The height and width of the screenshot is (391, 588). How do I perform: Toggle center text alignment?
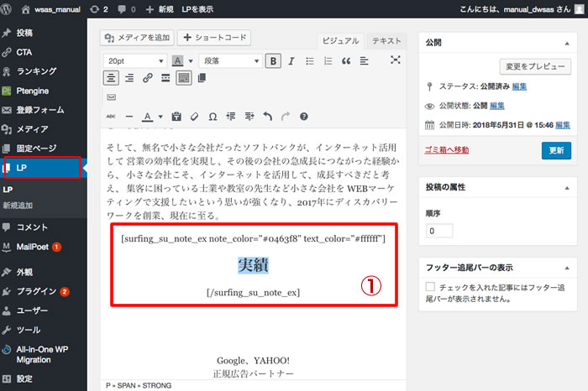tap(111, 78)
